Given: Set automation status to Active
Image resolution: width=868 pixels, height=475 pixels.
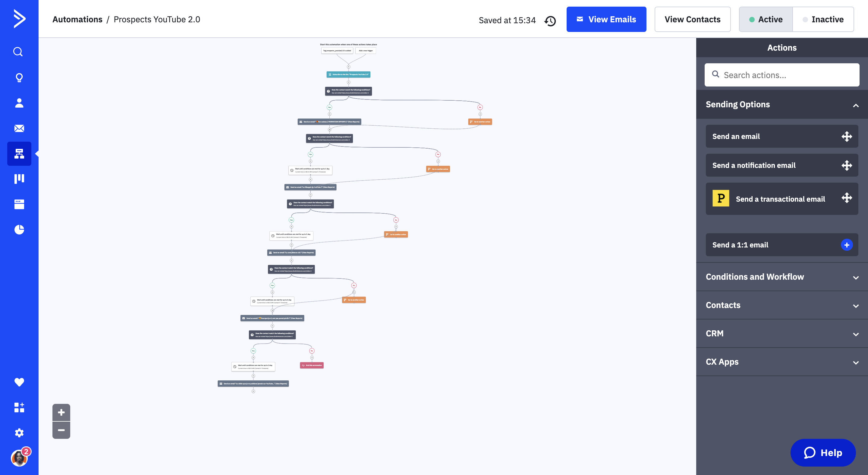Looking at the screenshot, I should [x=766, y=20].
